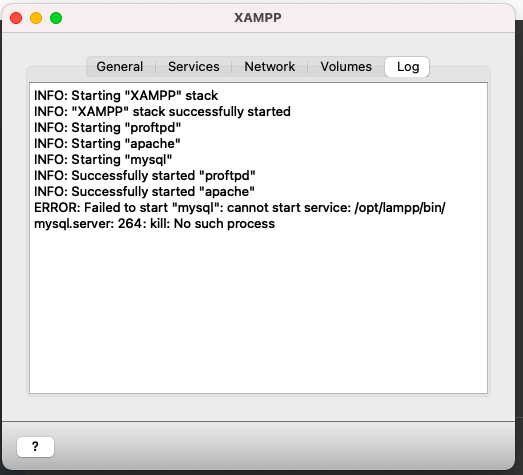Go to the Volumes tab

click(x=346, y=67)
